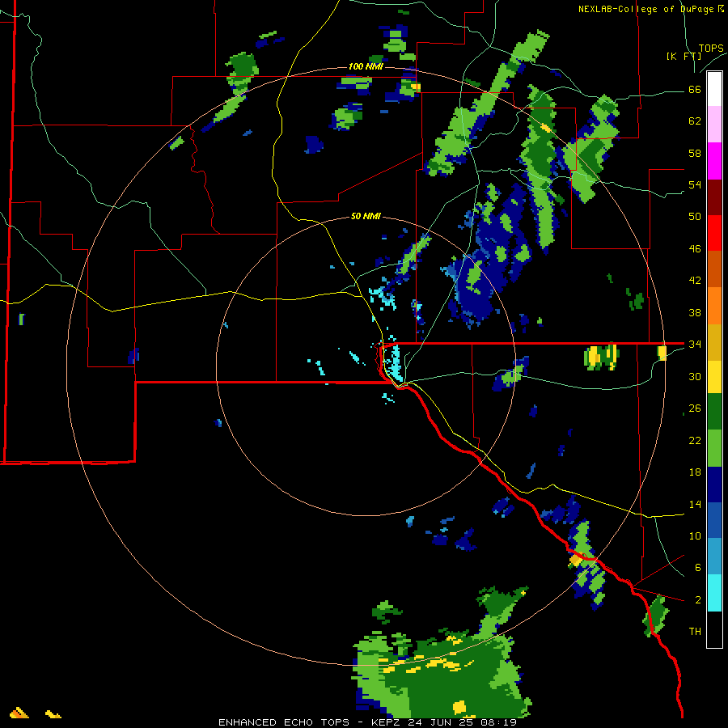Pick the white swatch in the legend
This screenshot has height=728, width=728.
714,89
